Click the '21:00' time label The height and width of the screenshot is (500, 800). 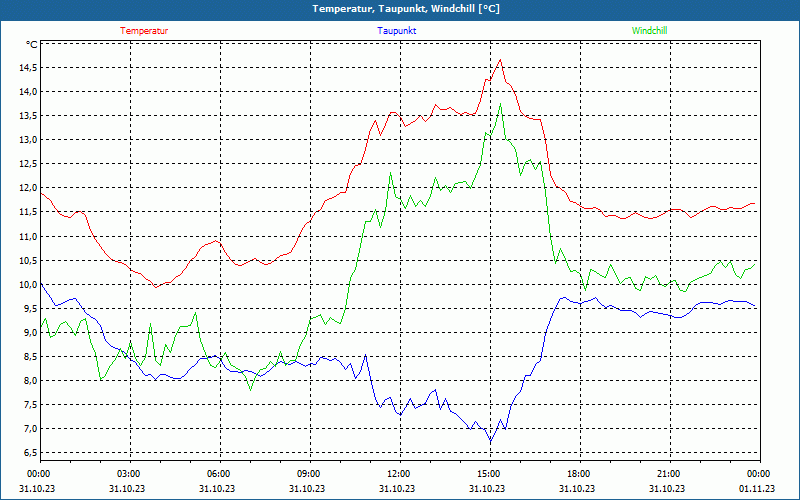coord(668,474)
